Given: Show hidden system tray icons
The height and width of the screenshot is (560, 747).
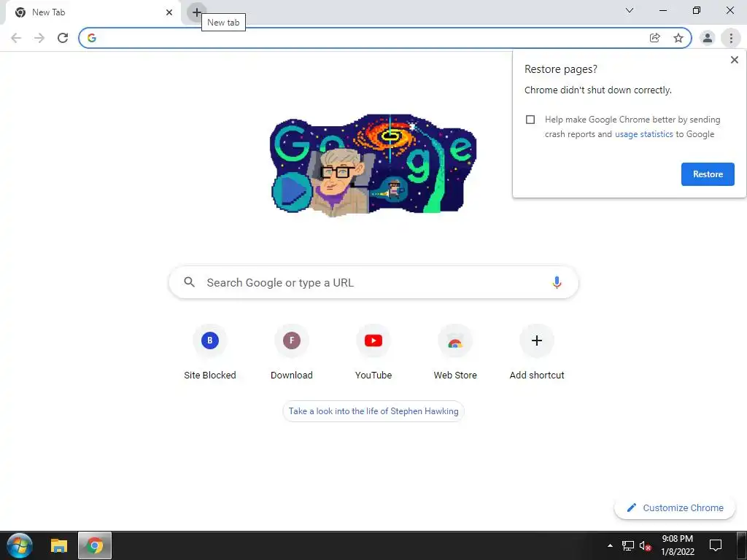Looking at the screenshot, I should point(610,545).
